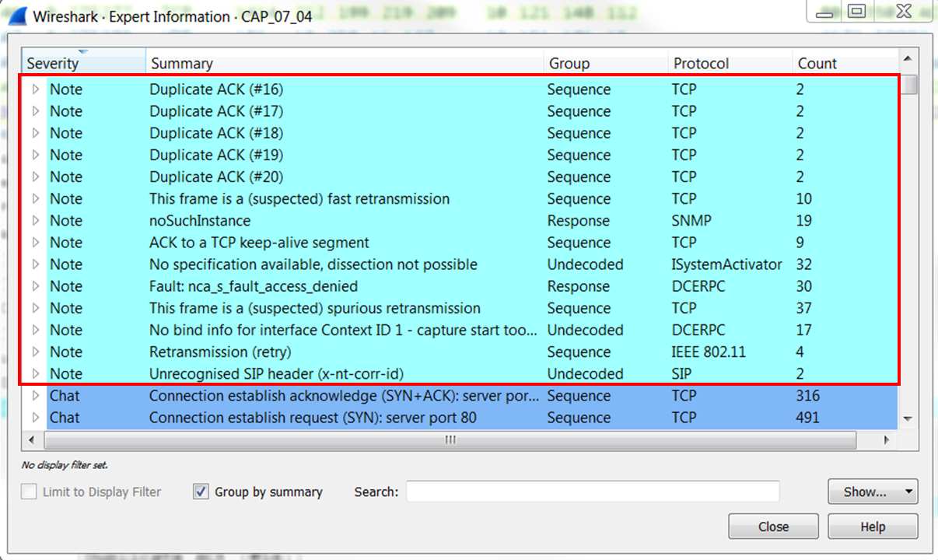Toggle Limit to Display Filter checkbox
Viewport: 938px width, 560px height.
tap(29, 492)
